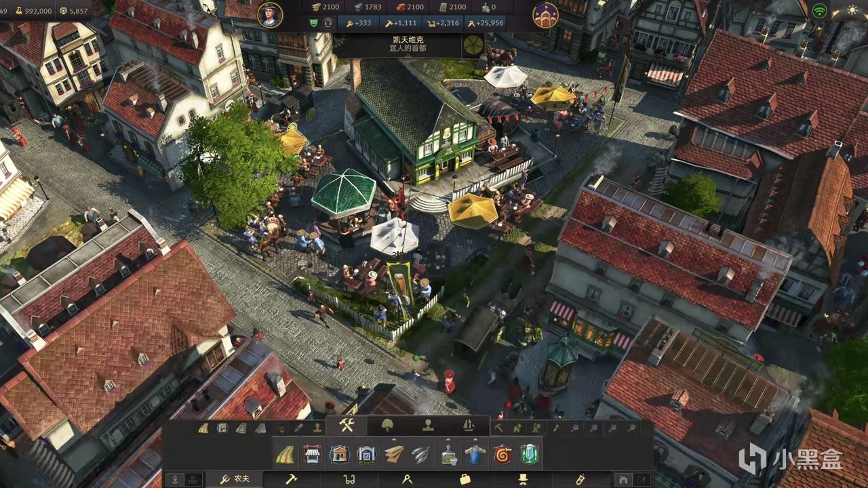Select the fish production icon
Image resolution: width=868 pixels, height=488 pixels.
tap(421, 454)
